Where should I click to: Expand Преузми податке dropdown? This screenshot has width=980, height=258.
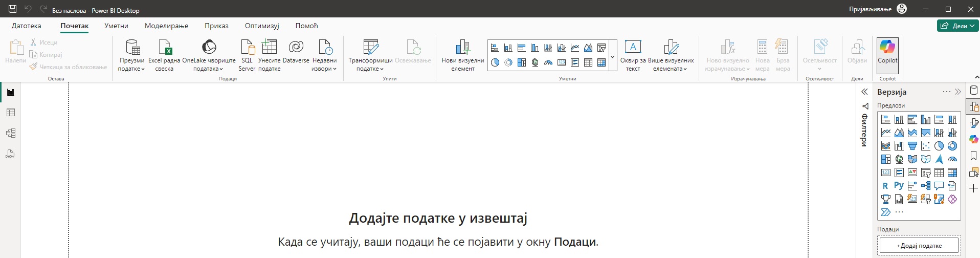pyautogui.click(x=131, y=69)
